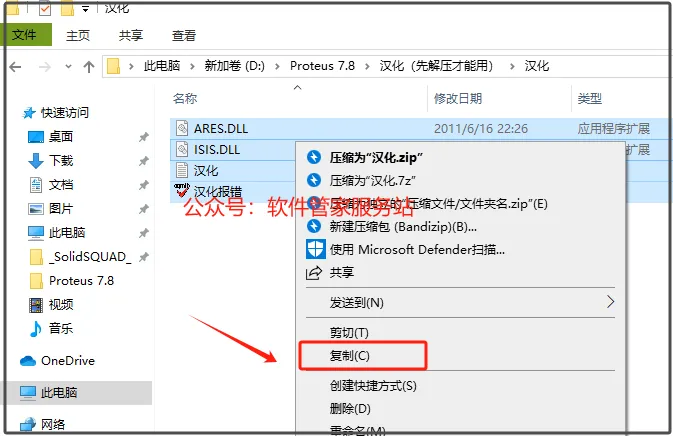The height and width of the screenshot is (436, 673).
Task: Go back with the back arrow
Action: pyautogui.click(x=15, y=67)
